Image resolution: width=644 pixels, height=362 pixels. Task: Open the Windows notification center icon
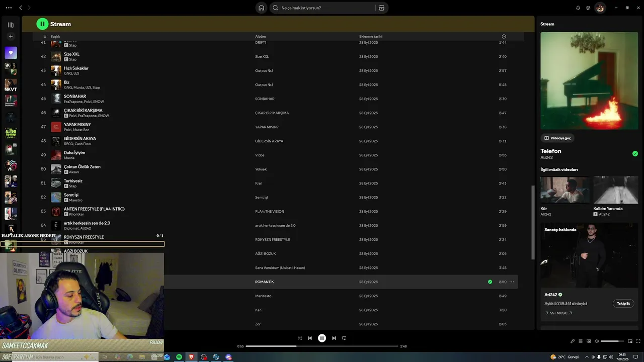[636, 357]
